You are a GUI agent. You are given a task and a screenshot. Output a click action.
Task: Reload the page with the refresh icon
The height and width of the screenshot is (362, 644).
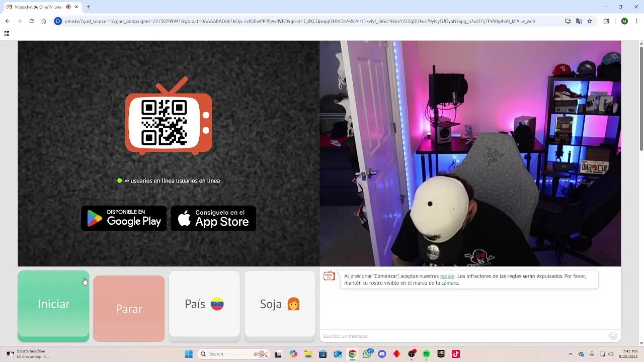coord(31,21)
